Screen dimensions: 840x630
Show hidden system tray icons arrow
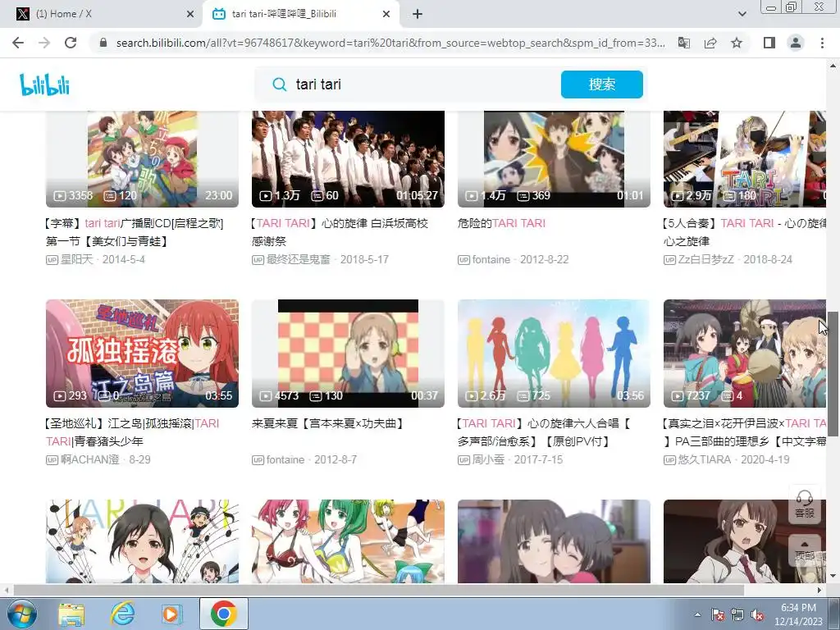click(x=697, y=614)
